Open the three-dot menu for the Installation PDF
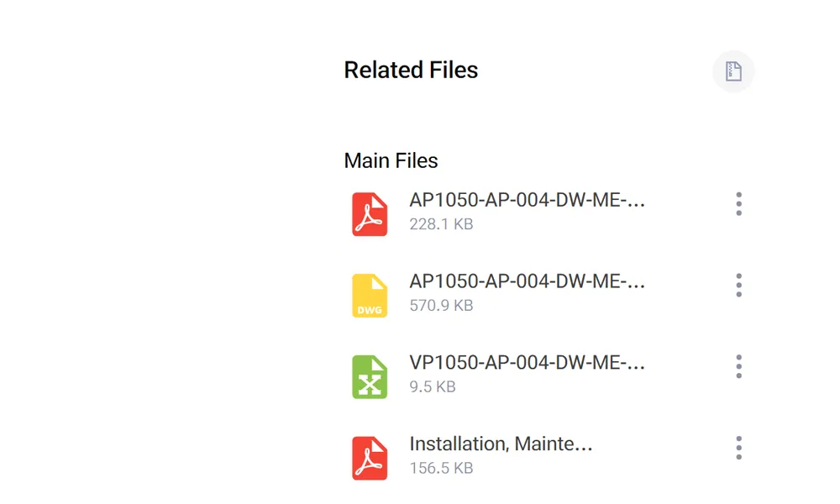The width and height of the screenshot is (840, 504). point(738,449)
